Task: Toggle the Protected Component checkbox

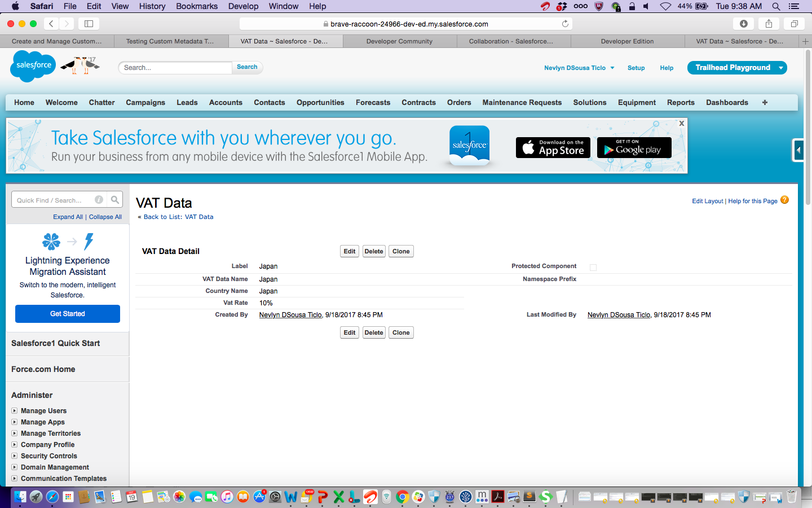Action: (593, 267)
